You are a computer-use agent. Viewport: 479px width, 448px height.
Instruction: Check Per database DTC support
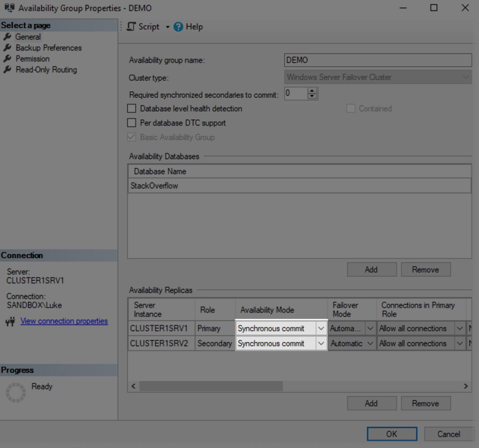tap(131, 123)
